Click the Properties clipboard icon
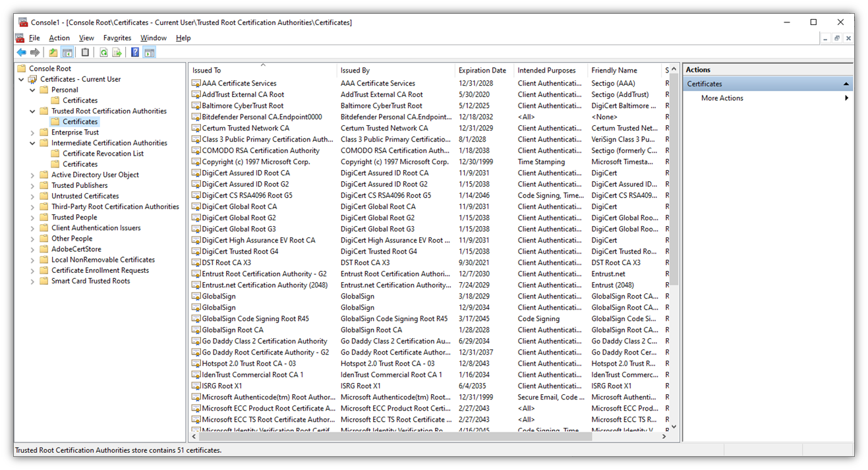This screenshot has width=868, height=470. coord(85,52)
